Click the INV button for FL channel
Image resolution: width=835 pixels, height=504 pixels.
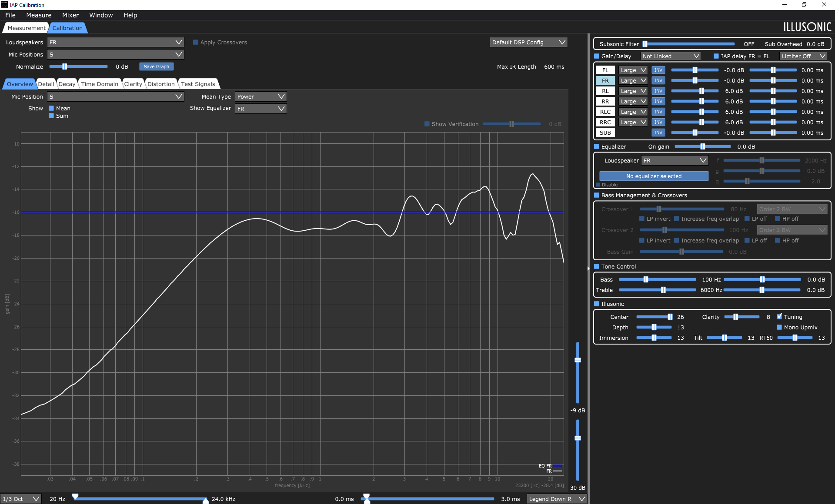pos(658,70)
